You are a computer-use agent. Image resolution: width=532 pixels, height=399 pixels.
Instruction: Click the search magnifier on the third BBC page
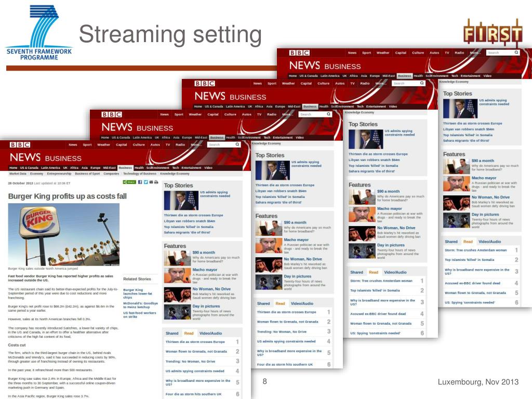click(x=422, y=83)
